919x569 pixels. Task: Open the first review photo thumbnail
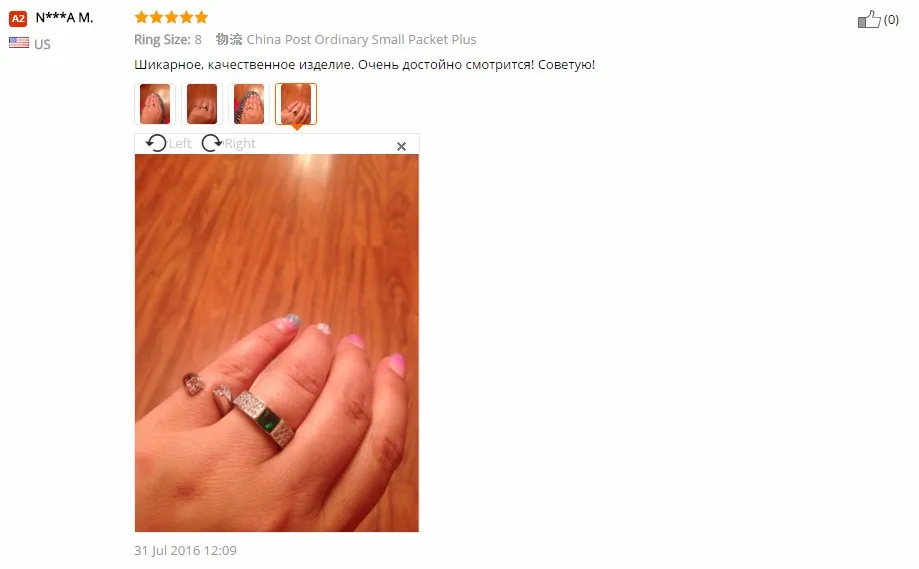click(155, 104)
